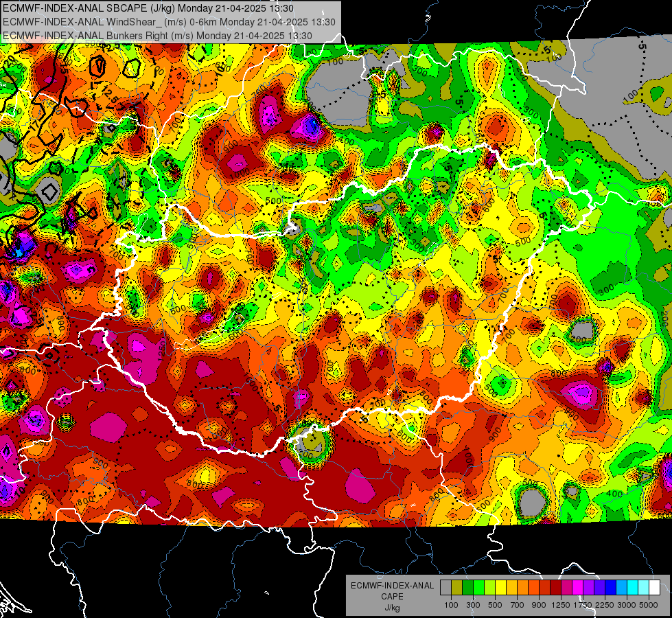Select the yellow legend swatch after 500

[x=500, y=587]
